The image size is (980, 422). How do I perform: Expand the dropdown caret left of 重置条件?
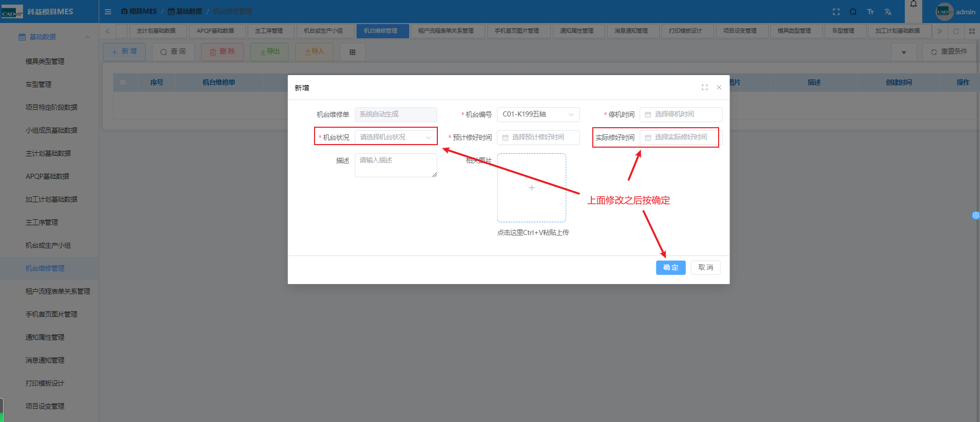point(904,52)
